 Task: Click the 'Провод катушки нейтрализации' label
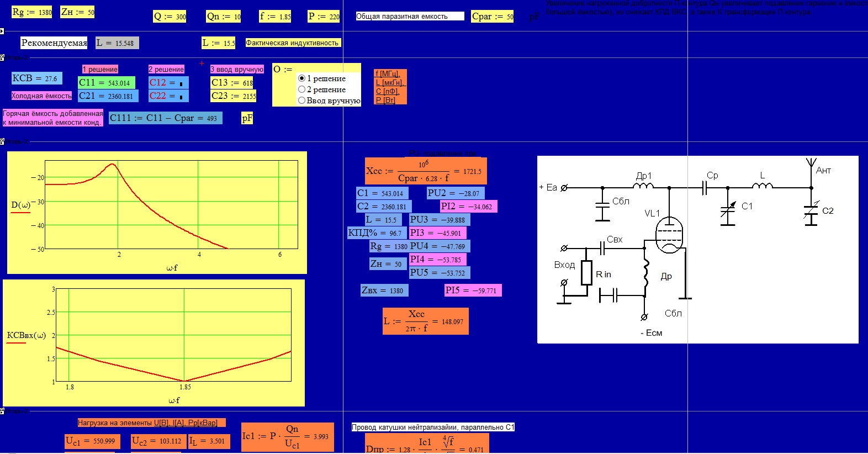(433, 427)
